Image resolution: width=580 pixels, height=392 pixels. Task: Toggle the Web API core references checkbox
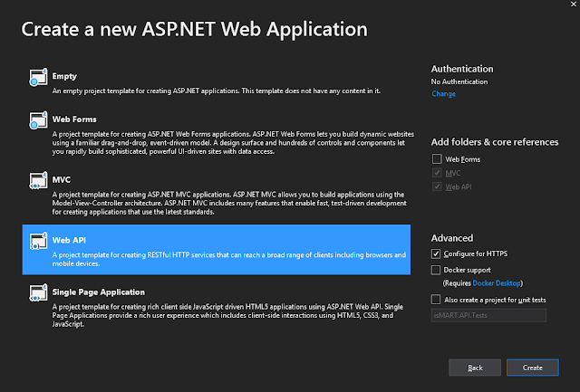(x=437, y=186)
